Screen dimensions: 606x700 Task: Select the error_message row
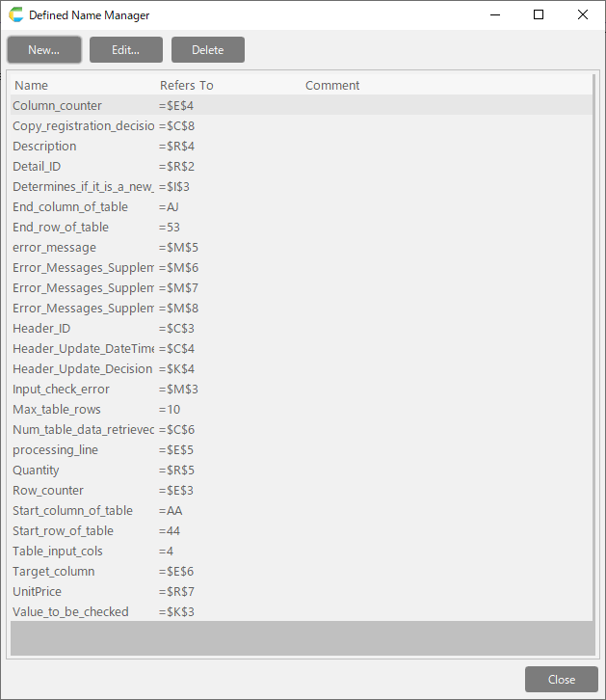[54, 248]
